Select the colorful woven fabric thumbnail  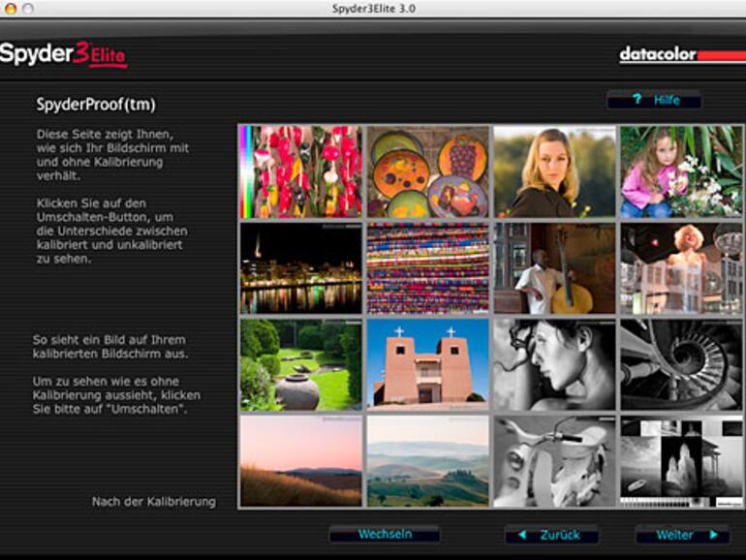pos(427,268)
